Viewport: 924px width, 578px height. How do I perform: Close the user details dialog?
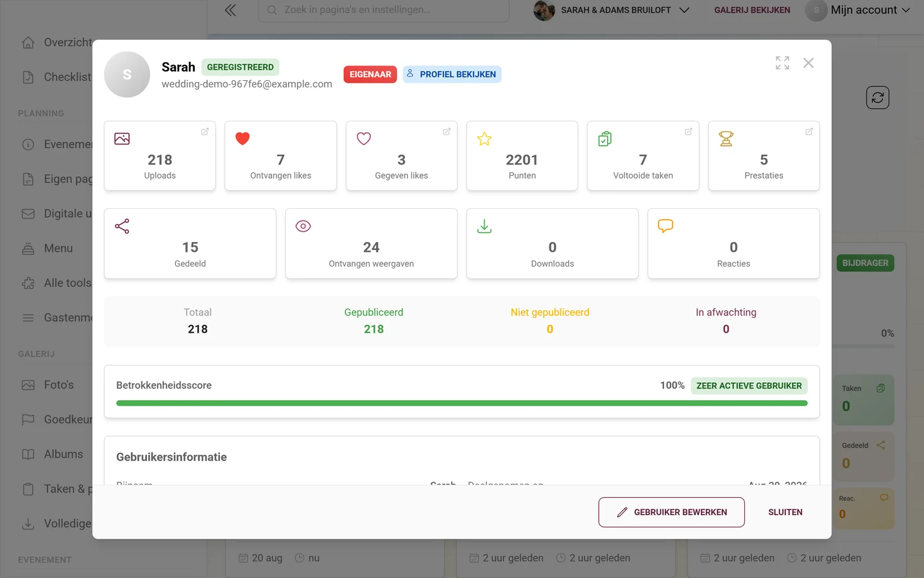[x=809, y=63]
